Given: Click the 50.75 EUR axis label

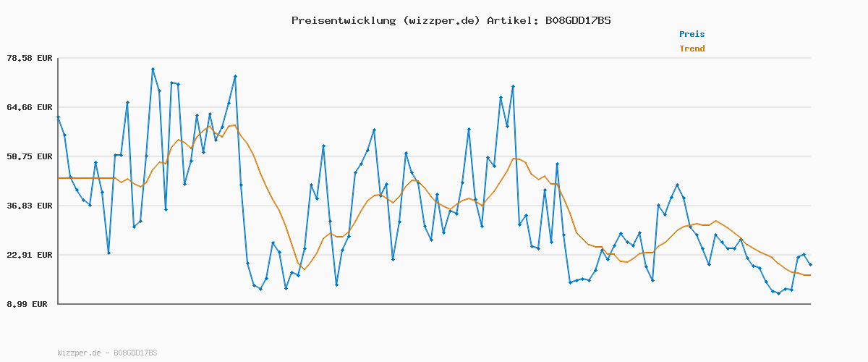Looking at the screenshot, I should [30, 156].
